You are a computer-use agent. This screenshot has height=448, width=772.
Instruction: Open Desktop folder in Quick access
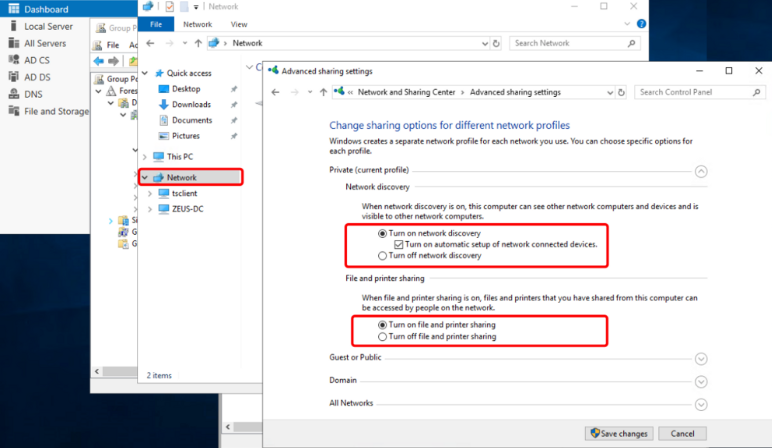click(186, 89)
